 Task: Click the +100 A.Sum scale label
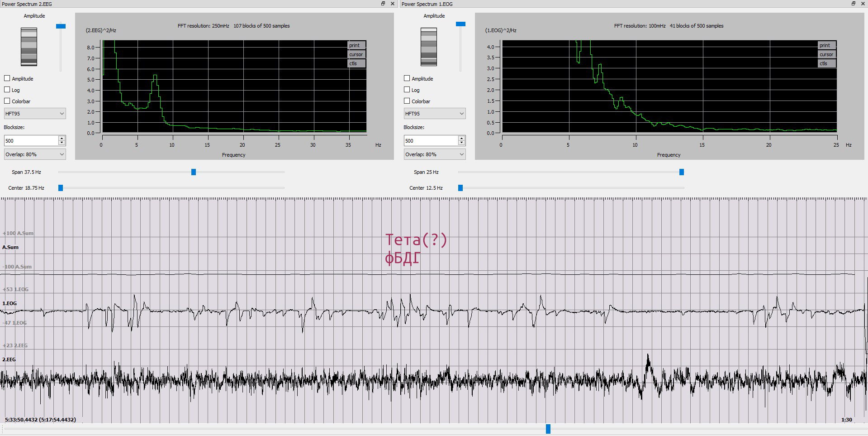point(18,233)
